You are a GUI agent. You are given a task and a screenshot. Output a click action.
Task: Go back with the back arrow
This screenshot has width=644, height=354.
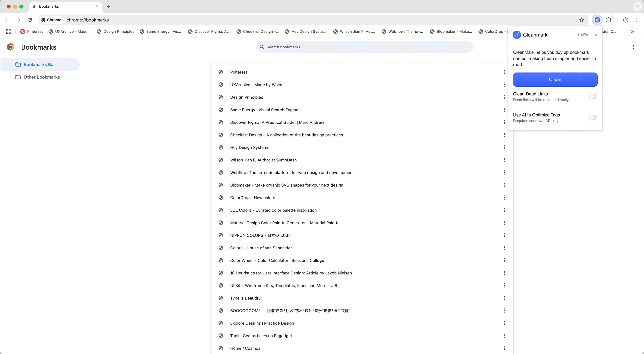coord(7,20)
